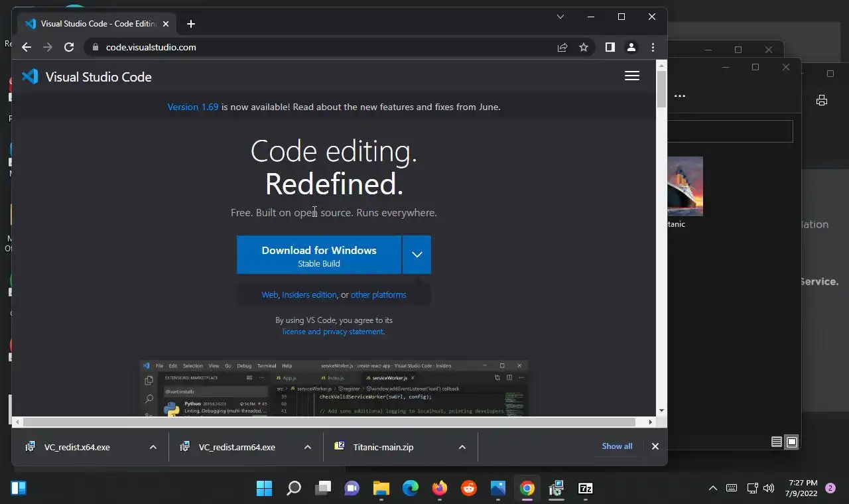Open network status tray icon
The image size is (849, 504).
[752, 489]
